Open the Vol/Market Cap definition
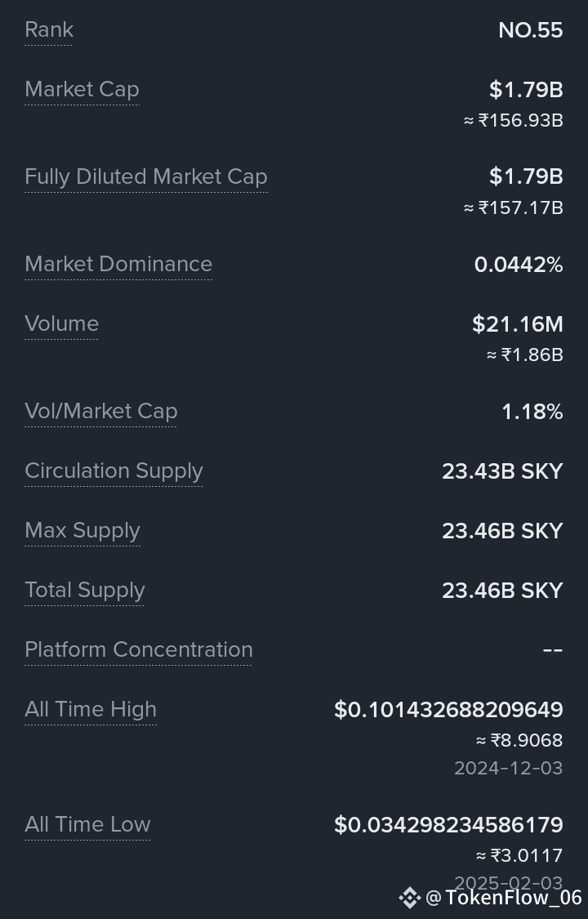 click(x=100, y=412)
